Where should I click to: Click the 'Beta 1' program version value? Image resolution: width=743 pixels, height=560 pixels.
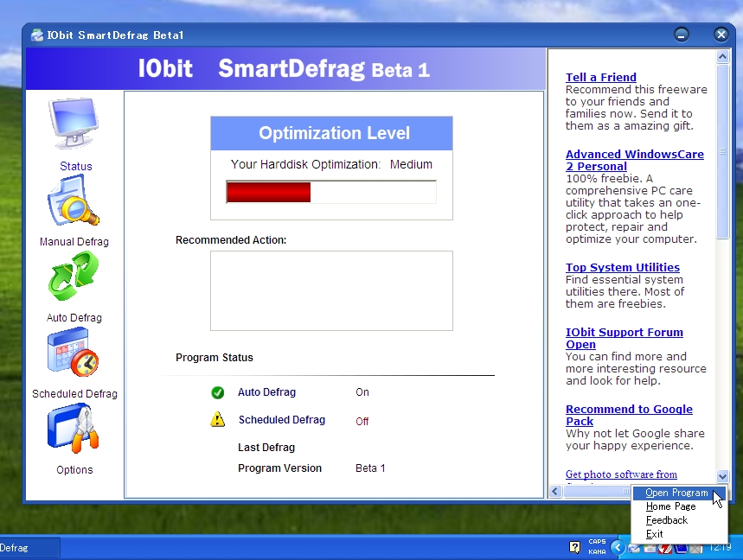click(370, 468)
